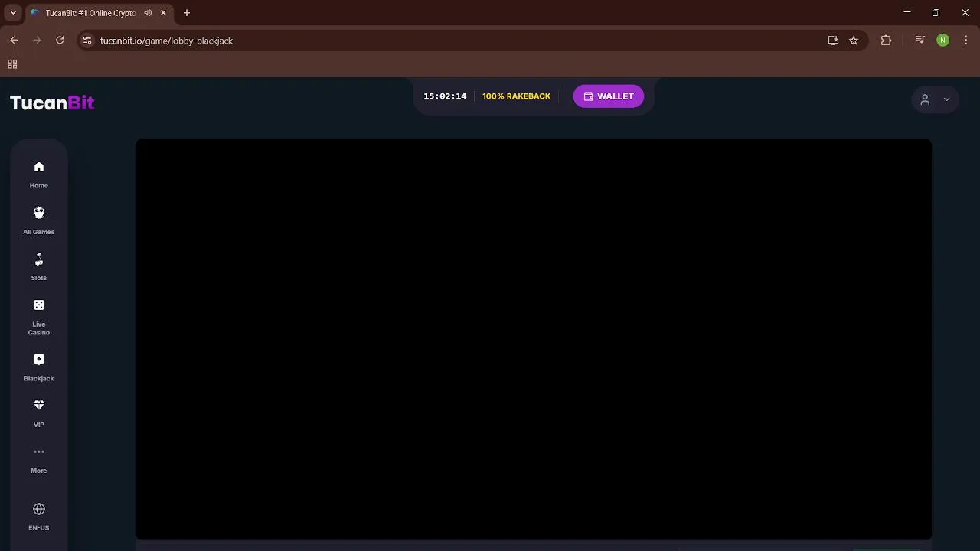
Task: Go back to the previous page
Action: (x=14, y=41)
